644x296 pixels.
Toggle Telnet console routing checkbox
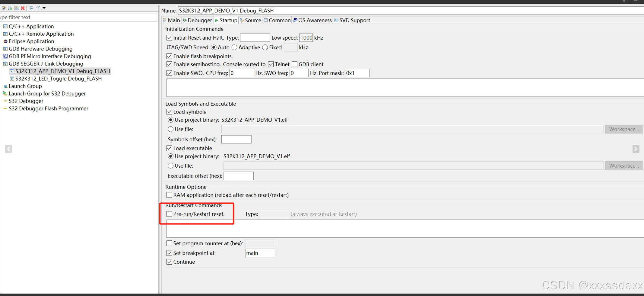click(271, 64)
